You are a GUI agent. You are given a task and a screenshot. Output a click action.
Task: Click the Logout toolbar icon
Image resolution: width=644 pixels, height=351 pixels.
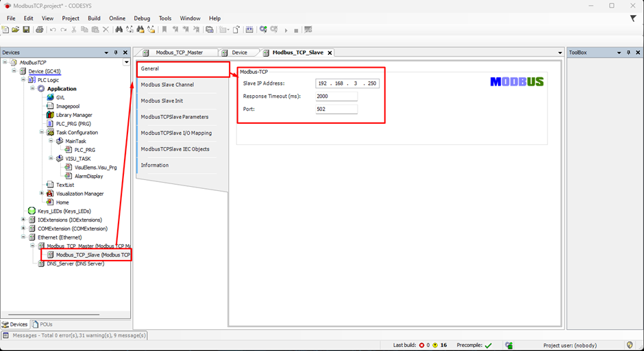pyautogui.click(x=274, y=29)
